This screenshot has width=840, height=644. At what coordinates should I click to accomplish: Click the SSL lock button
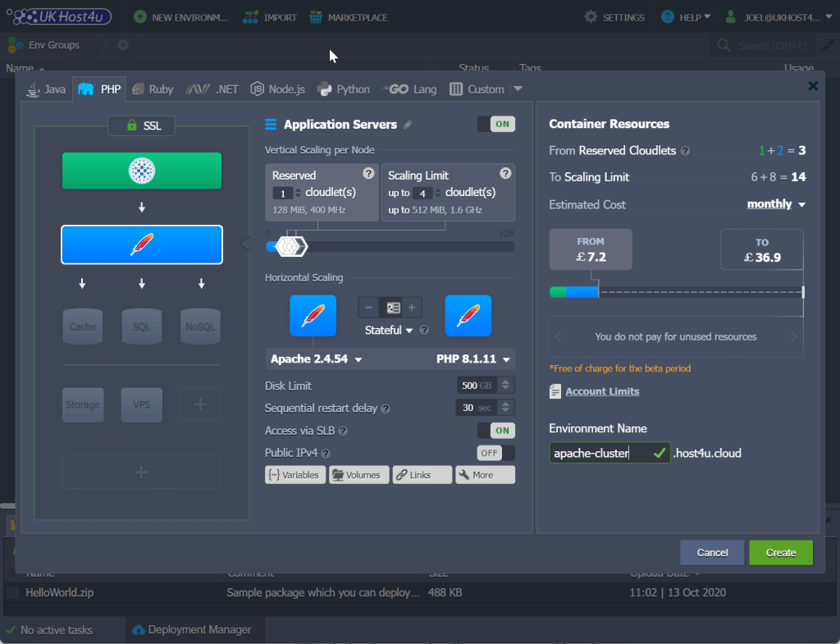[141, 126]
